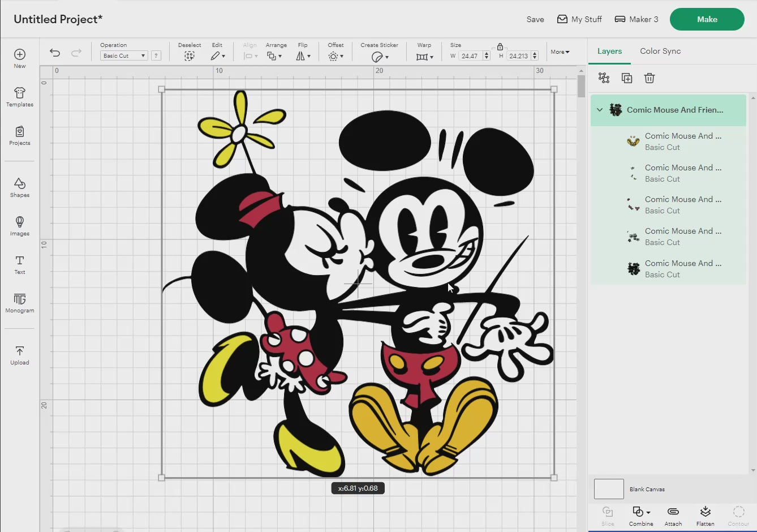Collapse the Comic Mouse And Friends group
This screenshot has height=532, width=757.
click(600, 110)
